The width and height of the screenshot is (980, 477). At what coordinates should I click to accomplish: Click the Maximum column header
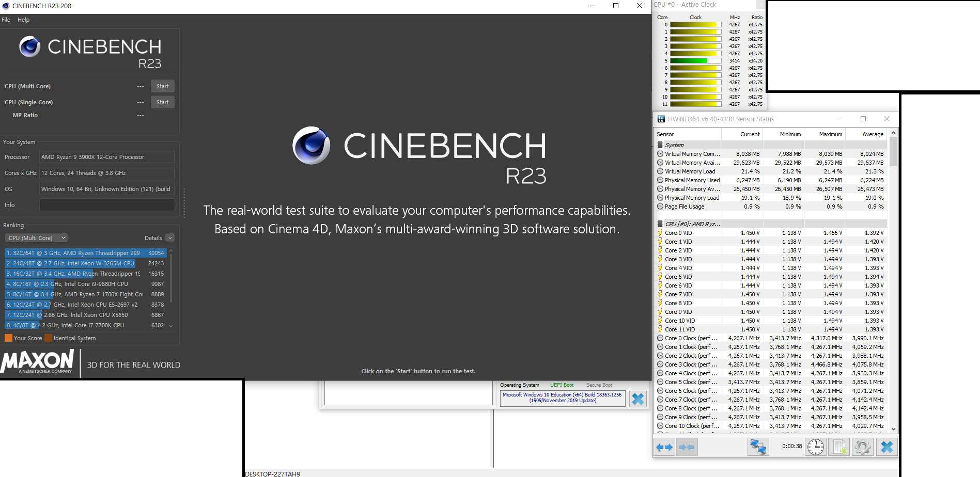coord(825,134)
